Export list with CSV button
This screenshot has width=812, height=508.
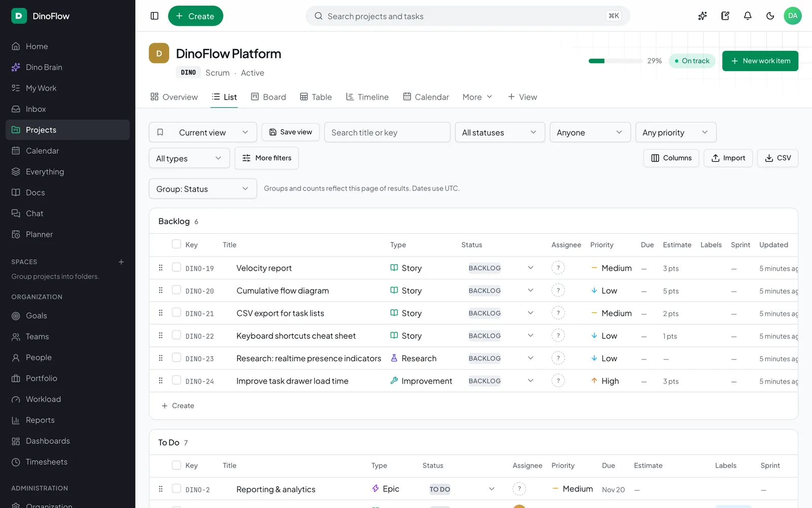coord(778,158)
